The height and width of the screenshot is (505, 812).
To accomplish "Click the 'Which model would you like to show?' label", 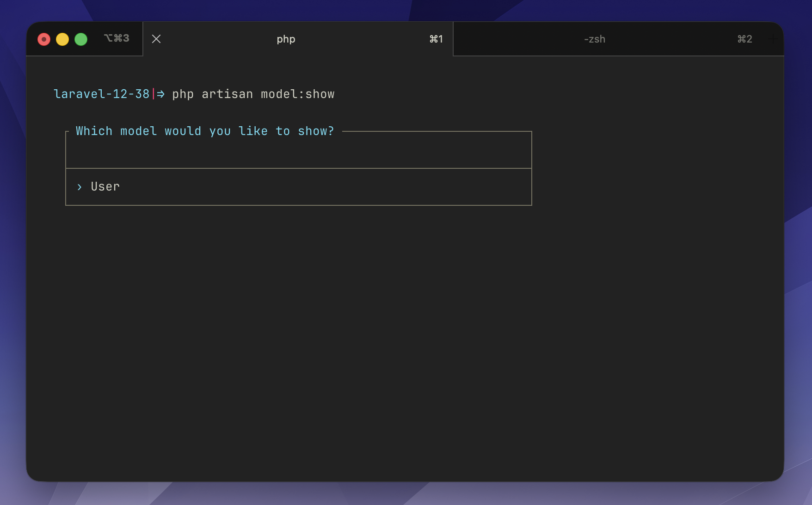I will click(x=205, y=131).
